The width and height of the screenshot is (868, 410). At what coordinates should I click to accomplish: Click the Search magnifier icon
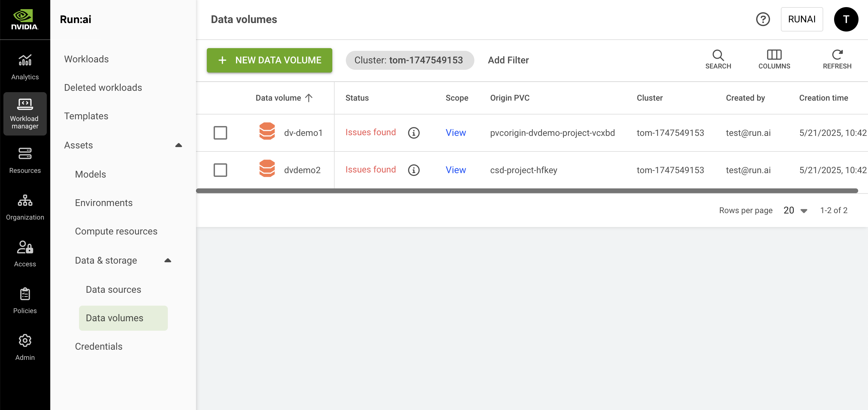click(718, 55)
